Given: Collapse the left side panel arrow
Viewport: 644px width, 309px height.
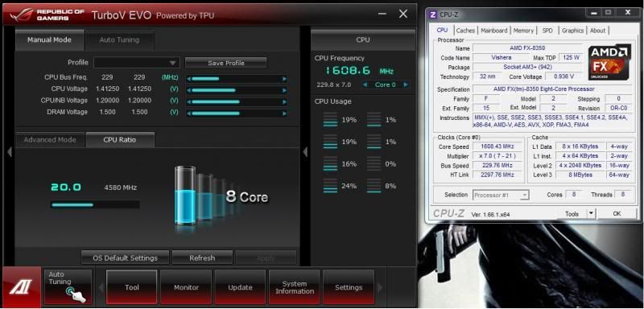Looking at the screenshot, I should (9, 152).
